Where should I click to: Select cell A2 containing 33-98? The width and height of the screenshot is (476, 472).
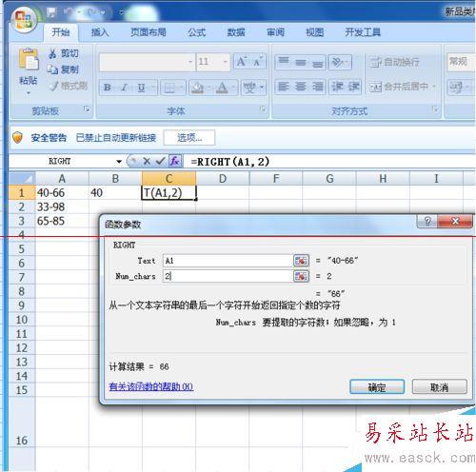tap(62, 207)
